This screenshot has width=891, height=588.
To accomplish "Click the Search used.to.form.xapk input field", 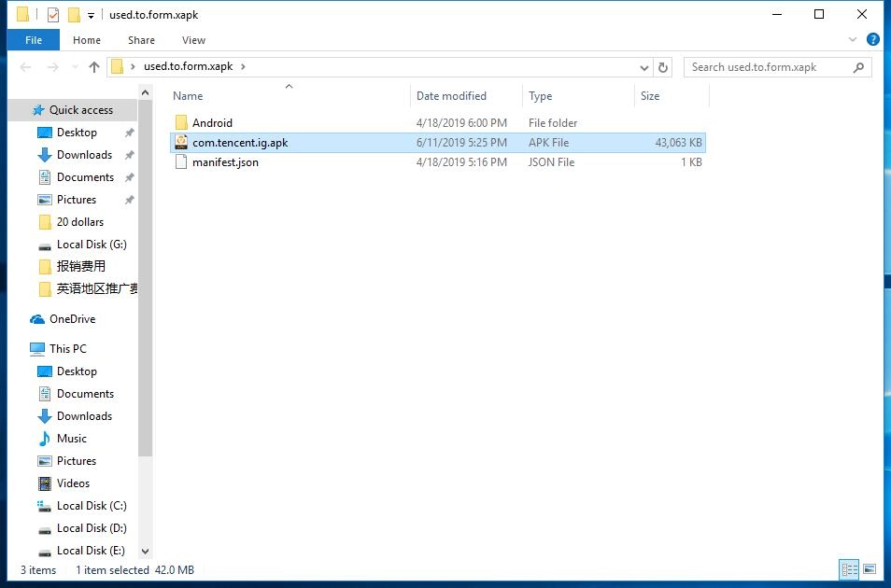I will [768, 67].
